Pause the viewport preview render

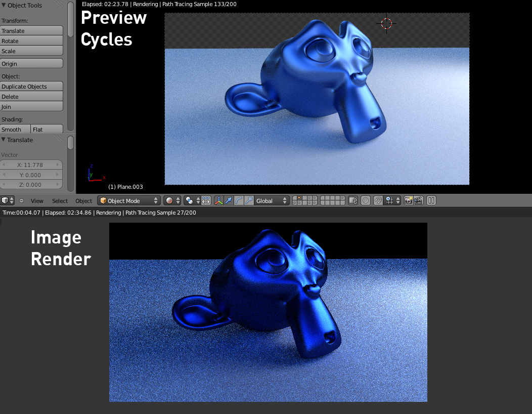coord(431,201)
